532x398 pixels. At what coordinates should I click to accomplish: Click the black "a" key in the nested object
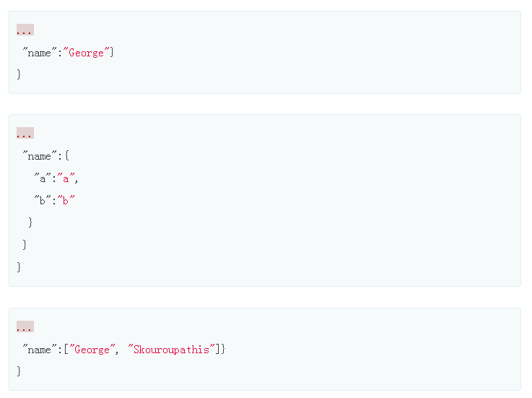(42, 178)
